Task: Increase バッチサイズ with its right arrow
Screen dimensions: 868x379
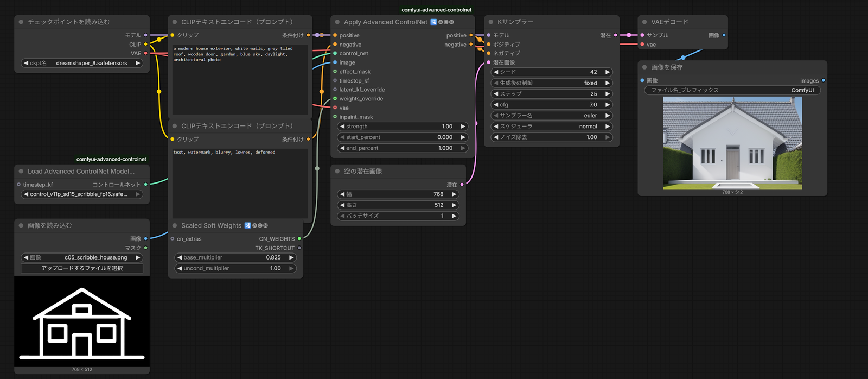Action: coord(454,216)
